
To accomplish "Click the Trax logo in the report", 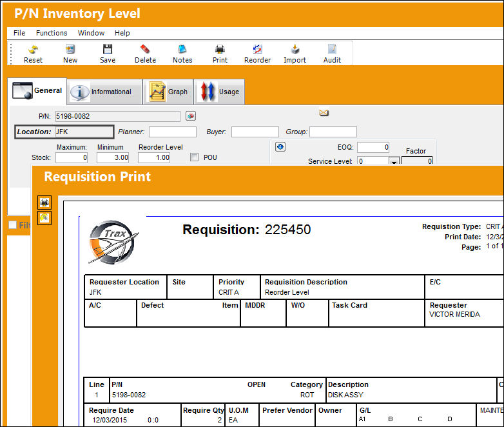I will 113,243.
